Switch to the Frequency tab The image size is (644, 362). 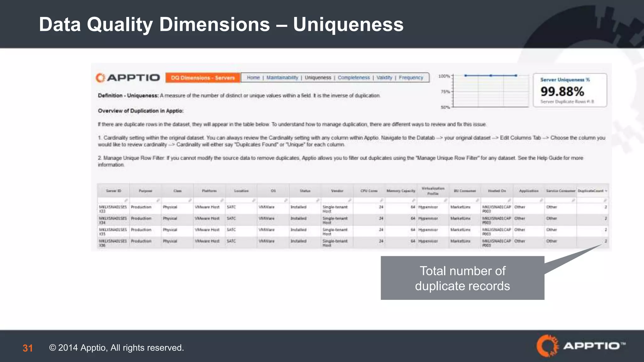(x=411, y=78)
